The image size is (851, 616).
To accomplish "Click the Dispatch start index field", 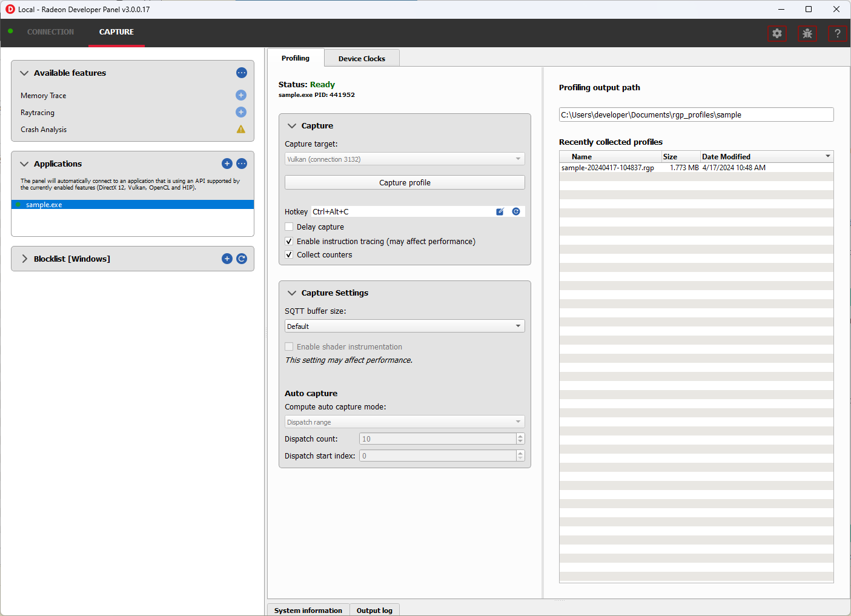I will click(438, 455).
